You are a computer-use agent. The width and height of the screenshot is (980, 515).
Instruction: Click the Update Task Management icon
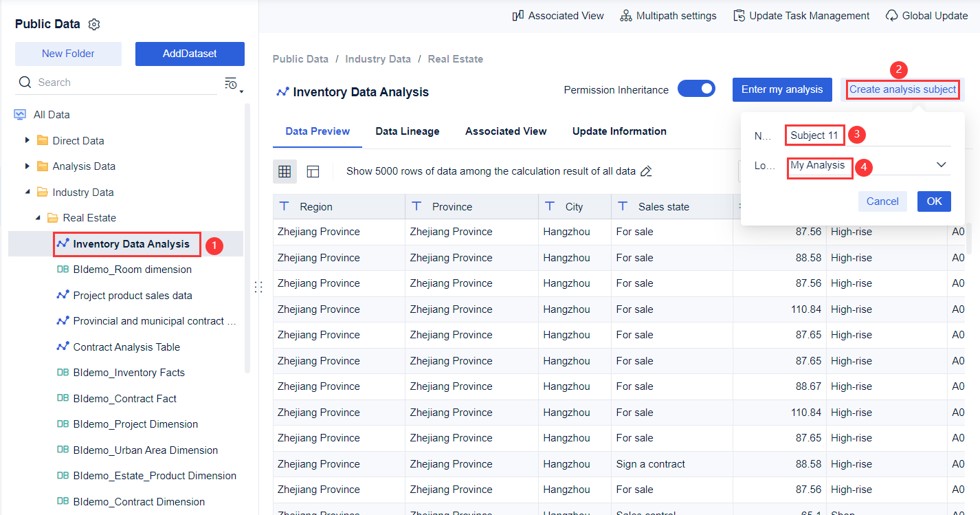click(x=740, y=14)
